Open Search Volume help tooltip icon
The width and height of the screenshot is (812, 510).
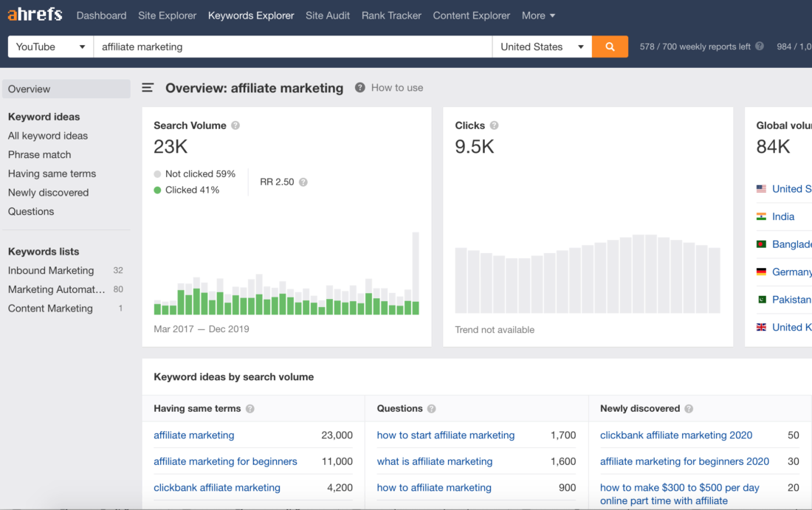coord(235,125)
